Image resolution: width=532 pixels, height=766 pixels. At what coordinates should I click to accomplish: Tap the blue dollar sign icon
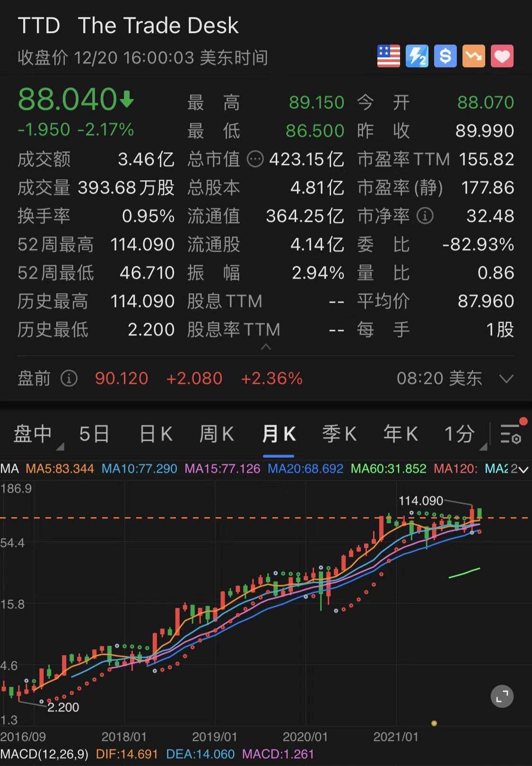(x=445, y=56)
